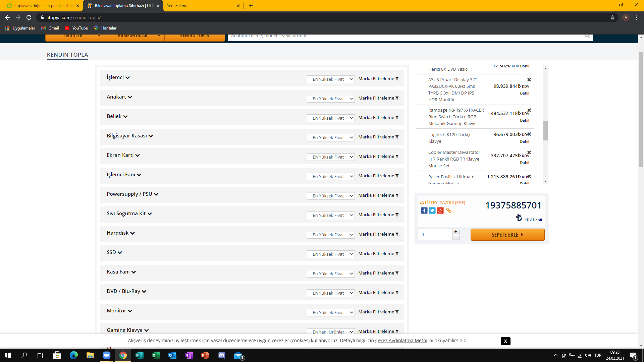The width and height of the screenshot is (644, 362).
Task: Remove Logitech K120 keyboard from list
Action: [529, 134]
